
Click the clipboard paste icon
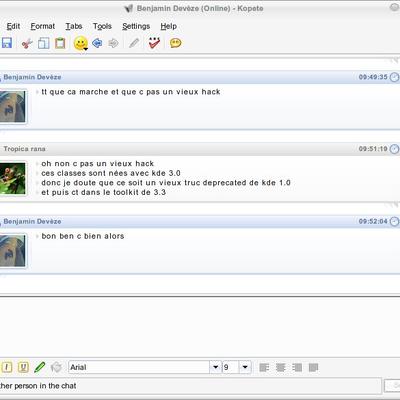60,43
